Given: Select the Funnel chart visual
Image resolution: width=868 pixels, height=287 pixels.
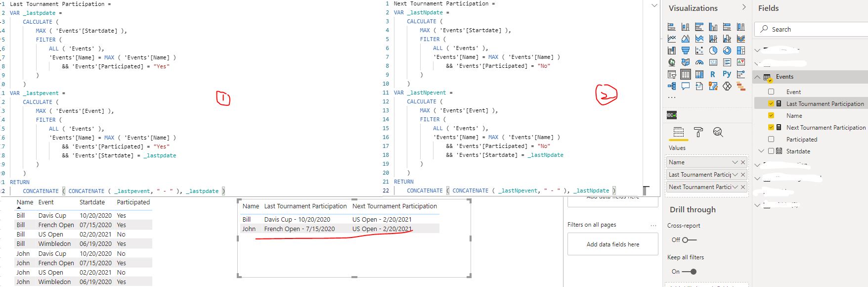Looking at the screenshot, I should pyautogui.click(x=685, y=50).
